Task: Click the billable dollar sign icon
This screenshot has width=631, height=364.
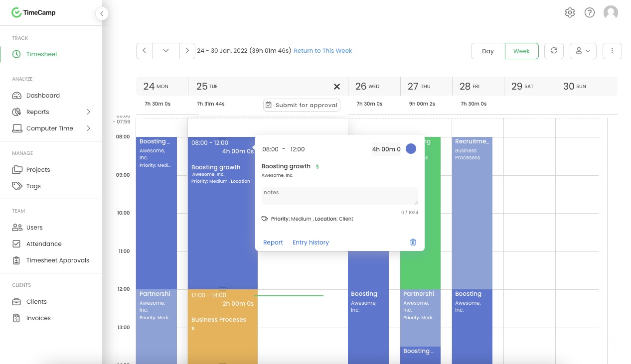Action: [x=317, y=166]
